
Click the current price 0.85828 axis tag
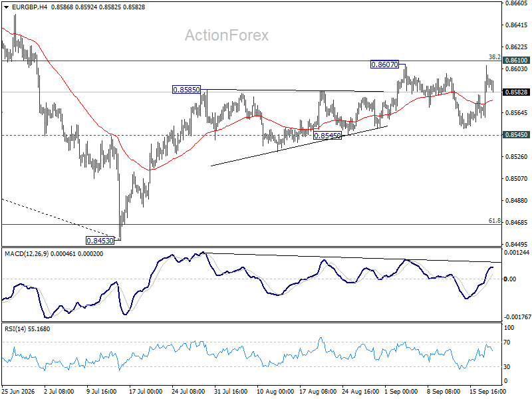(516, 92)
